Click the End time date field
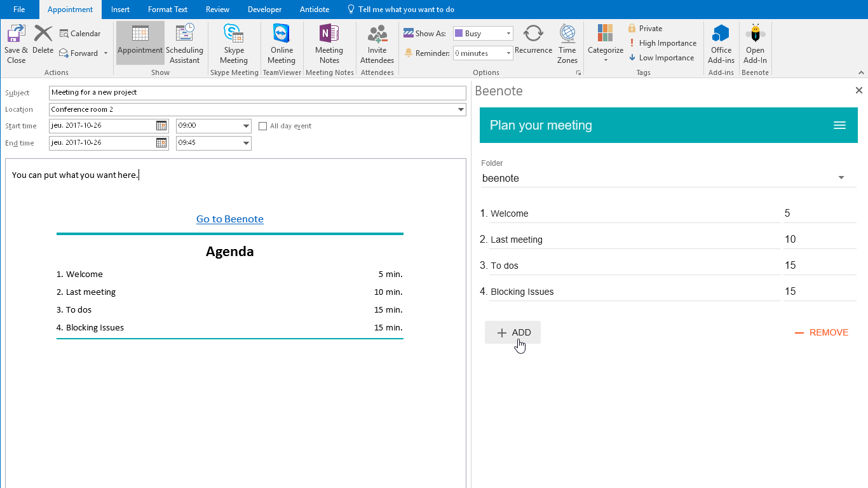Screen dimensions: 868x488 coord(102,143)
